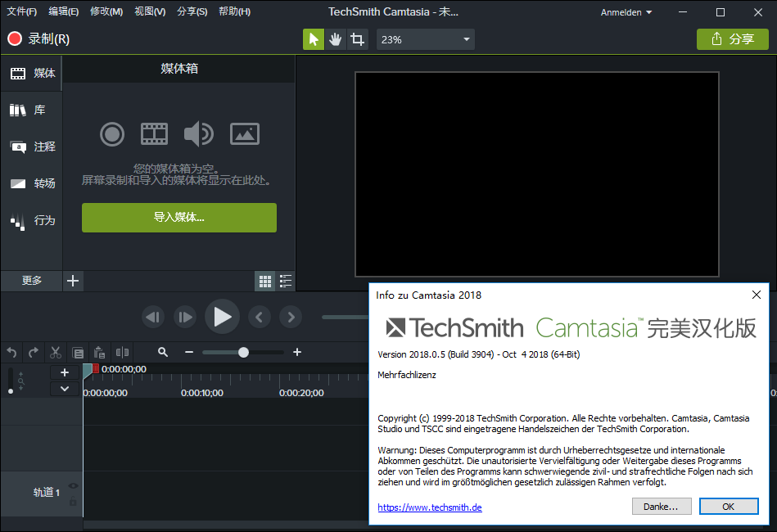Click the 导入媒体... button
Viewport: 777px width, 532px height.
[178, 218]
